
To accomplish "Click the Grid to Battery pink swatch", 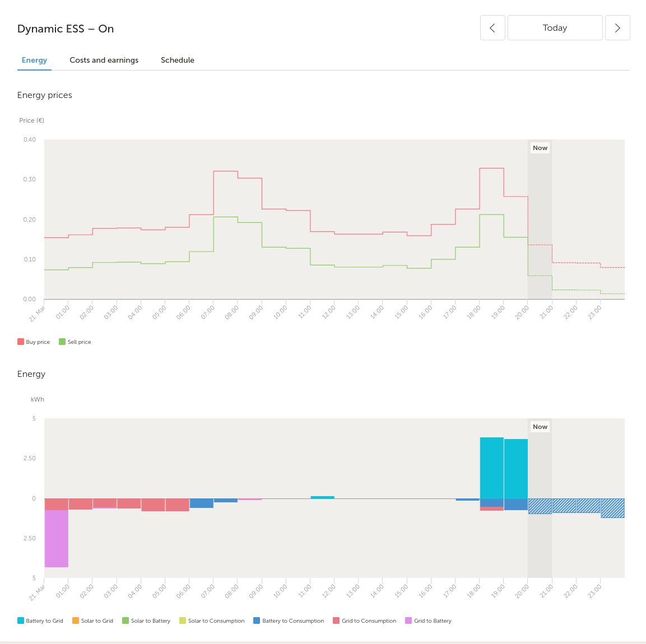I will click(408, 620).
